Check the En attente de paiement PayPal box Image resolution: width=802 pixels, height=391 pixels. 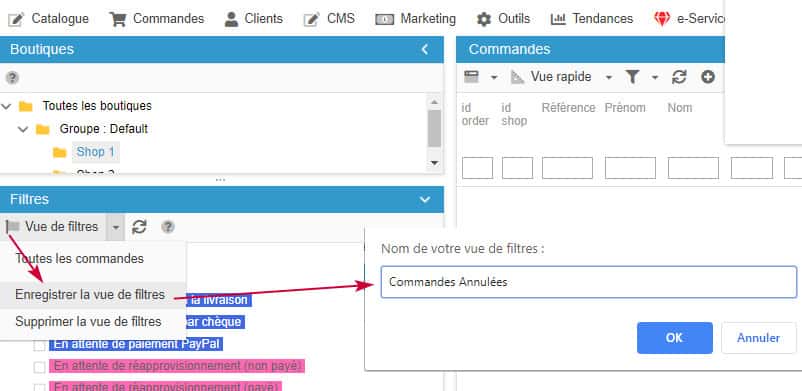coord(39,345)
